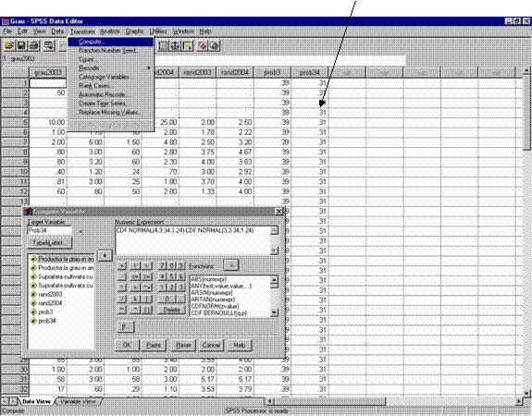Image resolution: width=532 pixels, height=416 pixels.
Task: Click the up-arrow button next to Functions
Action: click(x=231, y=265)
